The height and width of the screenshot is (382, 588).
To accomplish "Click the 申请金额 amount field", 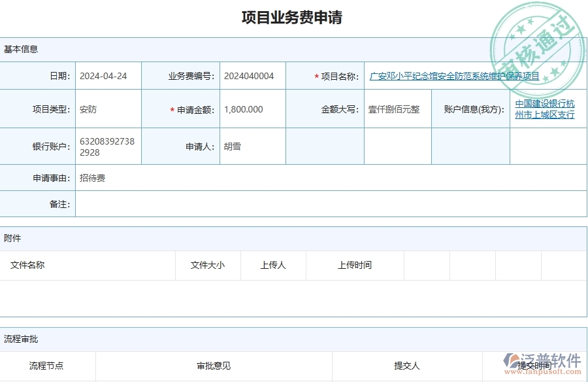I will coord(252,109).
